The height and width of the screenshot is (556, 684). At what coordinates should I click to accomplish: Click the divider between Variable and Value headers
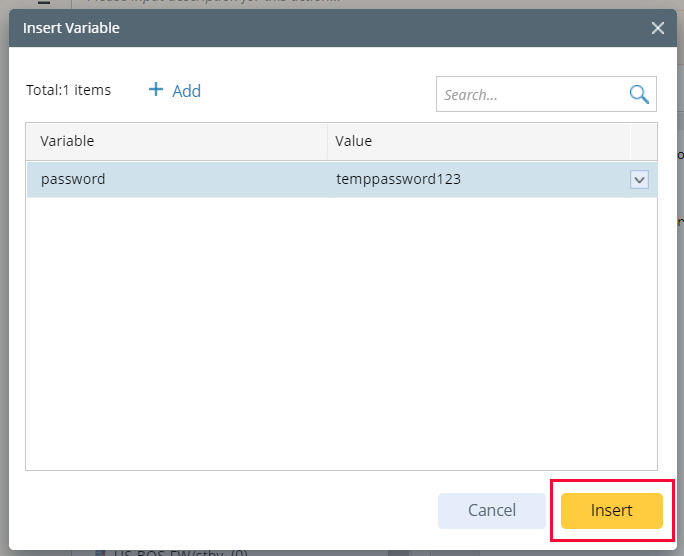coord(327,141)
